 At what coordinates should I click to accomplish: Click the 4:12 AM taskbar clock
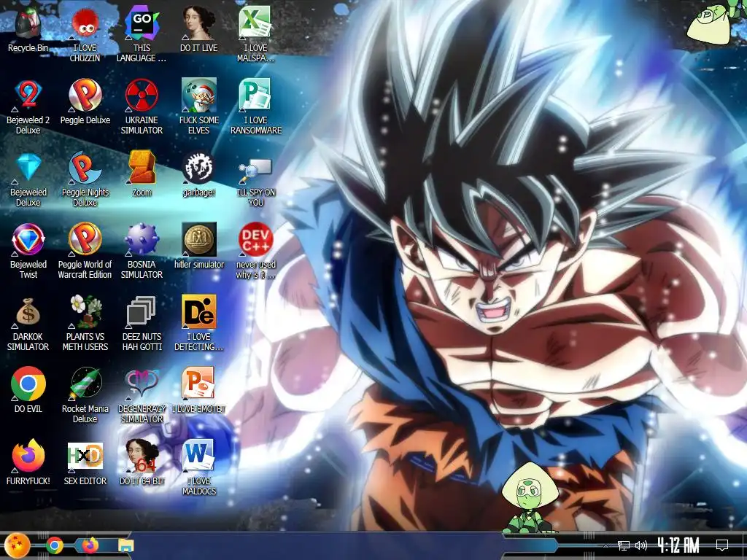(x=678, y=545)
